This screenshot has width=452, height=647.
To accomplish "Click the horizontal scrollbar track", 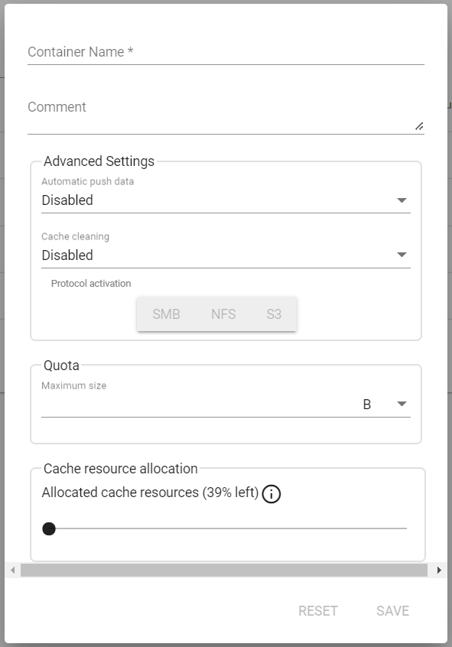I will (x=224, y=570).
